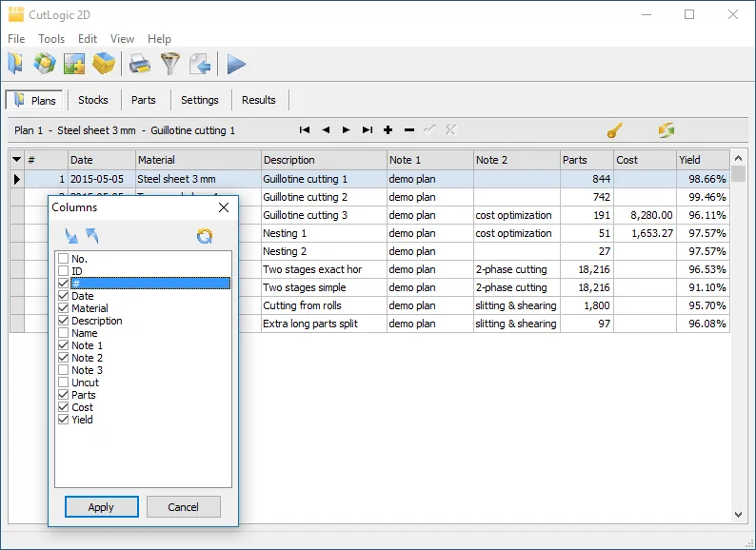Open the grid column selector dropdown triangle
This screenshot has width=756, height=550.
tap(16, 160)
